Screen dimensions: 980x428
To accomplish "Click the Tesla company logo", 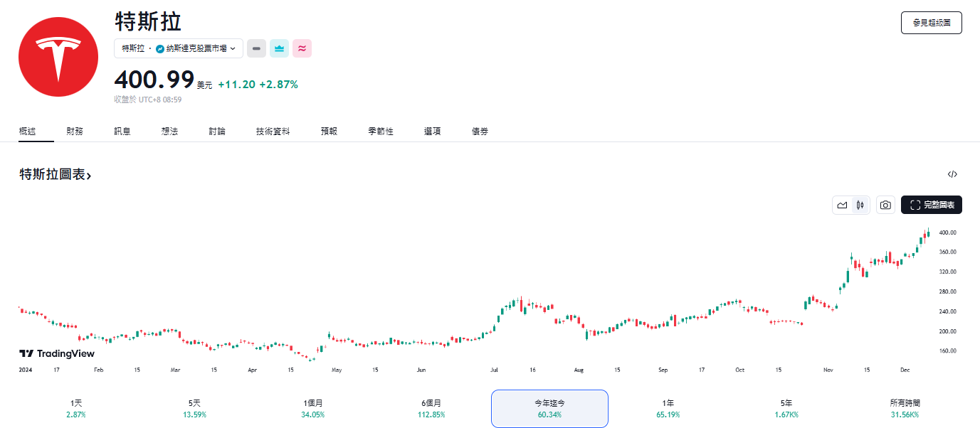I will click(58, 57).
